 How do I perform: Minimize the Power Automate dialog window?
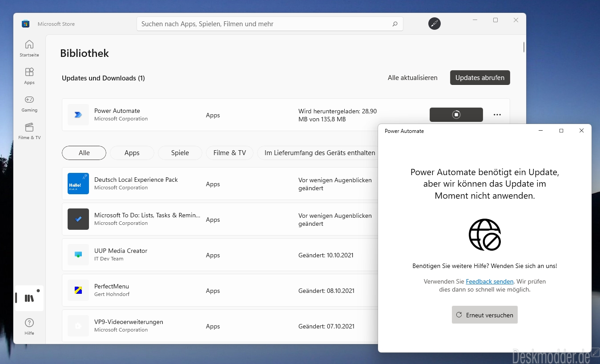click(541, 131)
